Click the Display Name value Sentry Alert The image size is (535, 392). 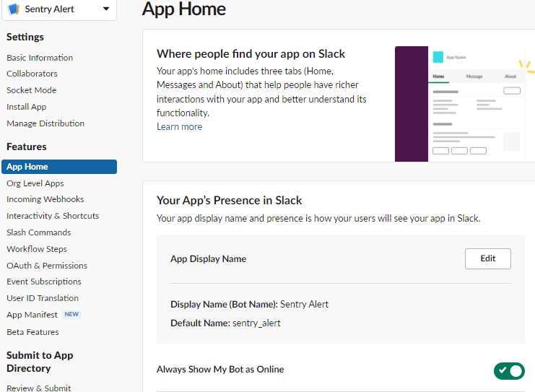click(x=304, y=304)
